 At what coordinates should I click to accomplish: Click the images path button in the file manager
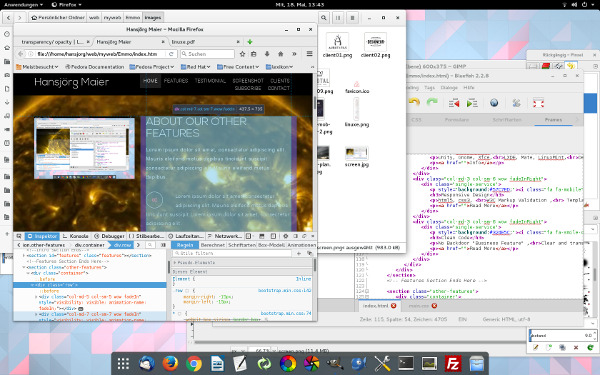coord(153,18)
